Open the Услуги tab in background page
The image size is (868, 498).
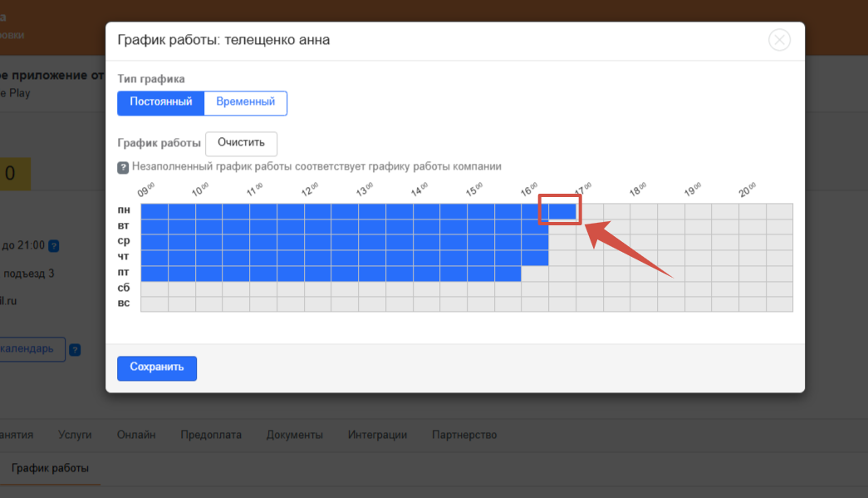coord(75,436)
